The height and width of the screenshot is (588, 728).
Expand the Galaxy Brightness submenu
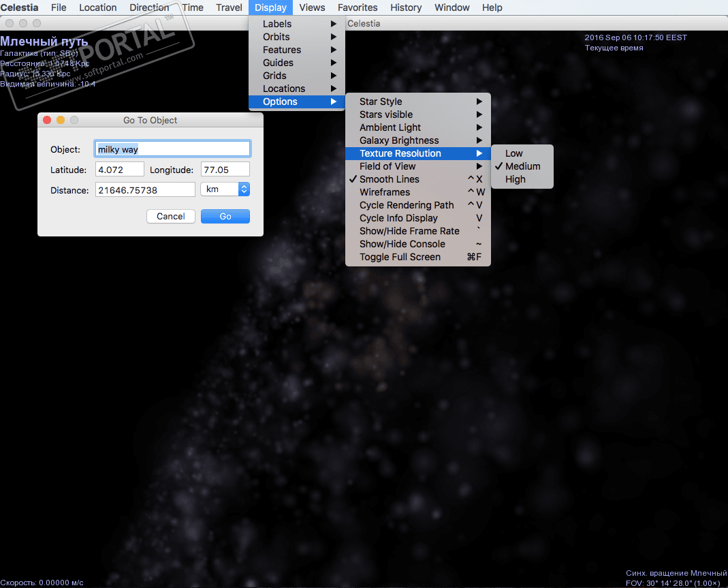point(418,140)
